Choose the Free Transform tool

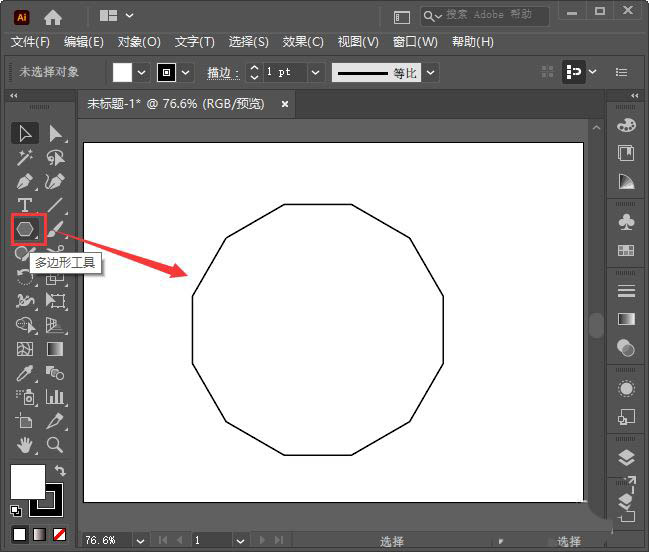pos(55,301)
